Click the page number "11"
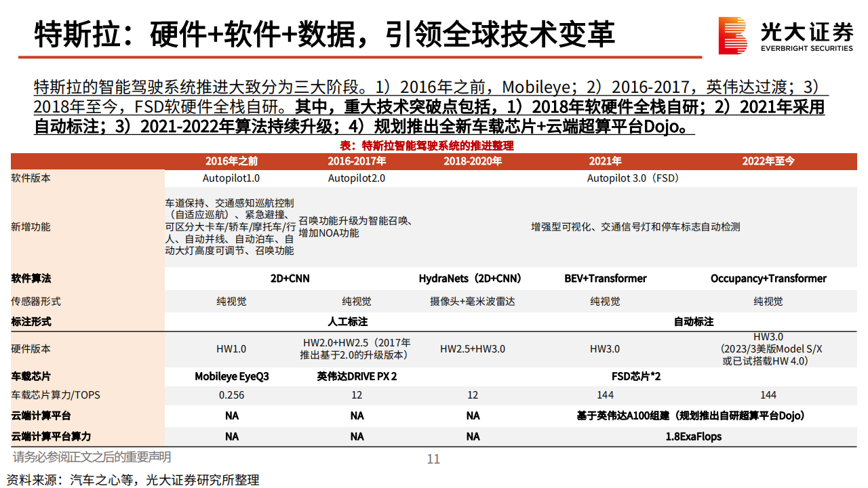The height and width of the screenshot is (488, 868). pos(433,459)
